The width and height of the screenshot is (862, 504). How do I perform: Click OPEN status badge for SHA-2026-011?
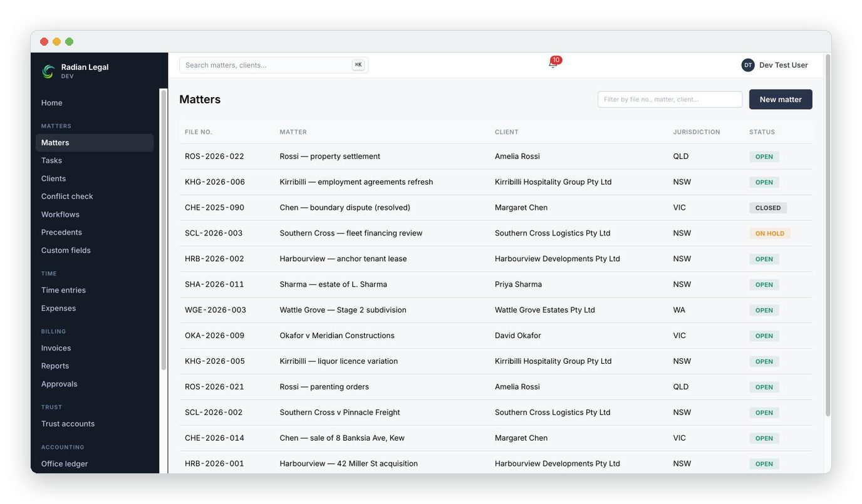pyautogui.click(x=764, y=285)
